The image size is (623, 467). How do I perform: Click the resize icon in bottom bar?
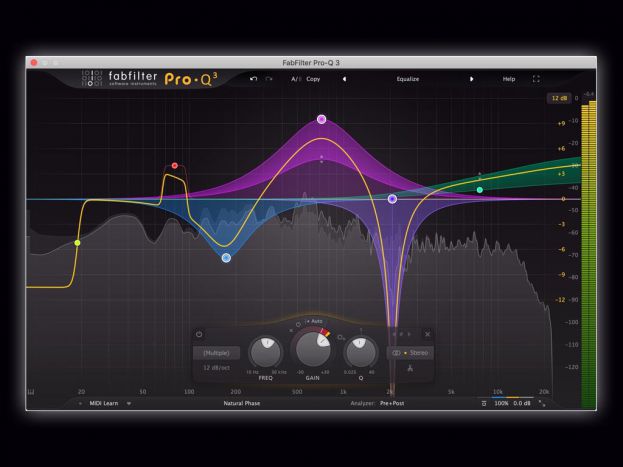point(542,403)
